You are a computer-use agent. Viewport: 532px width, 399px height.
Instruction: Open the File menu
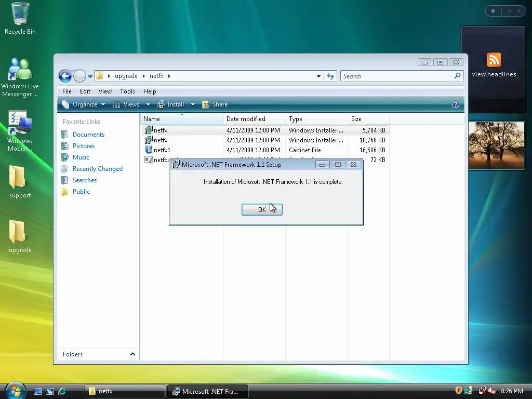pos(67,91)
